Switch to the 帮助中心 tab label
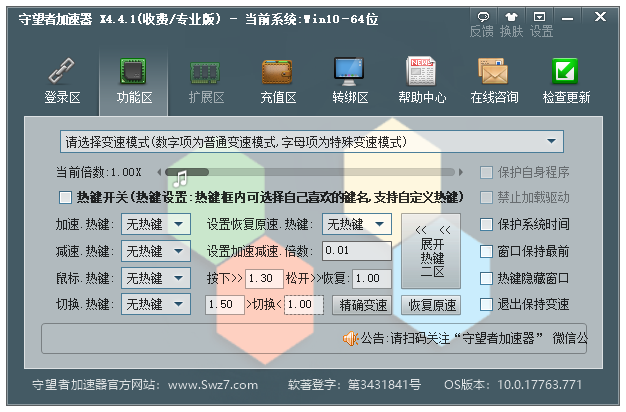This screenshot has height=412, width=626. coord(422,97)
